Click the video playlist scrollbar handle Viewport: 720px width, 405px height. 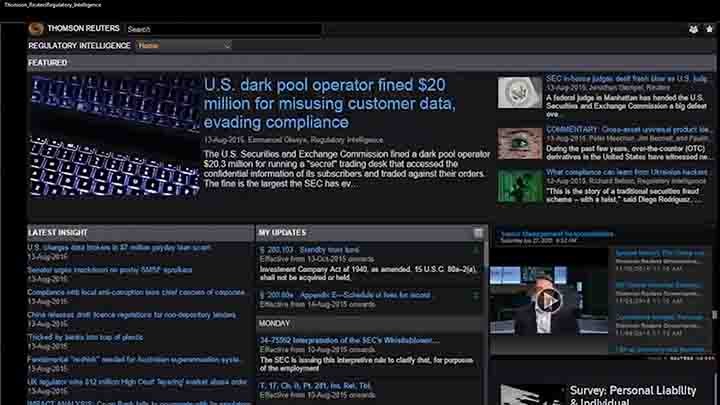point(714,315)
